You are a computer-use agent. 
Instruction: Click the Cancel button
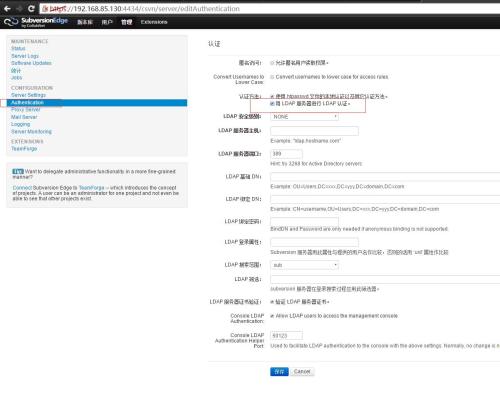302,371
